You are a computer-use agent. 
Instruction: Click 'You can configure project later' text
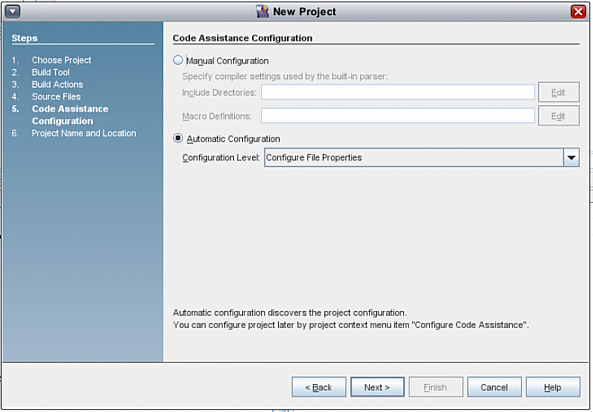tap(351, 325)
